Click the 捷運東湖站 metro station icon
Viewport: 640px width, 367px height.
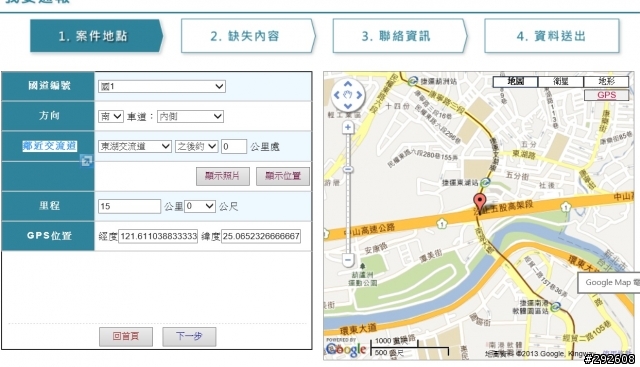485,182
